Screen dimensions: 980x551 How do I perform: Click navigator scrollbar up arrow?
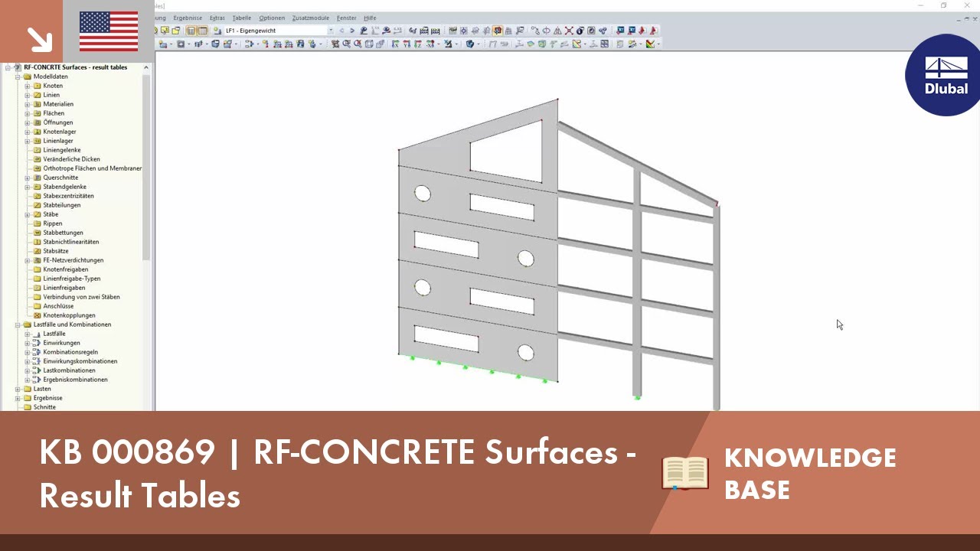point(146,67)
